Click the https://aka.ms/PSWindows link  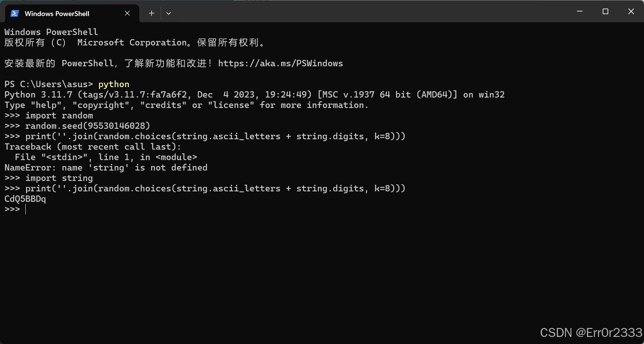[281, 63]
